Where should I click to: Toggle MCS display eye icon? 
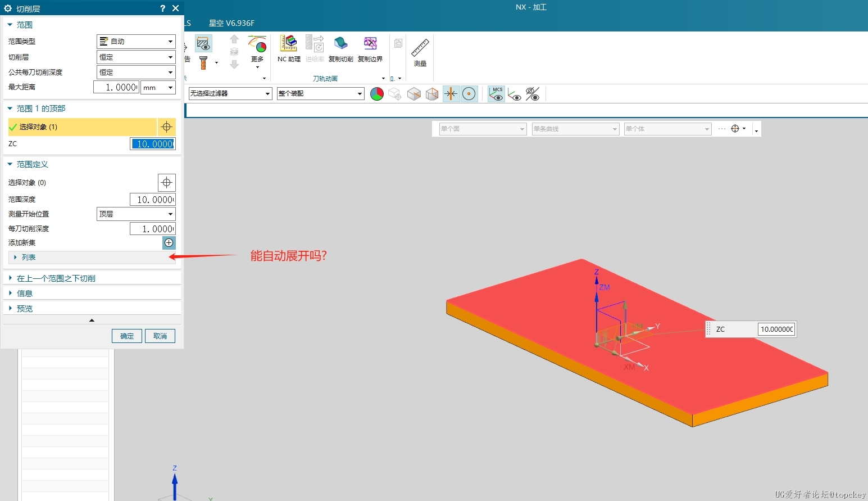(x=497, y=94)
